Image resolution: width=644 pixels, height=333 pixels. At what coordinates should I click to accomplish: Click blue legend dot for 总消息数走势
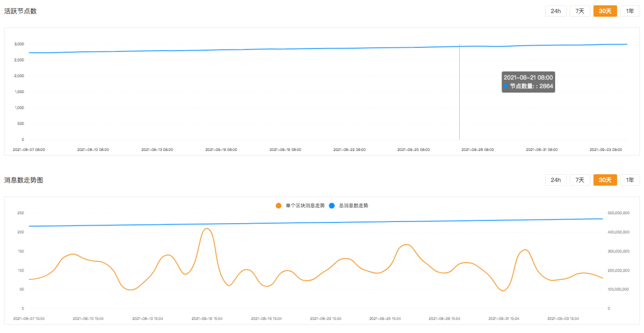coord(332,205)
